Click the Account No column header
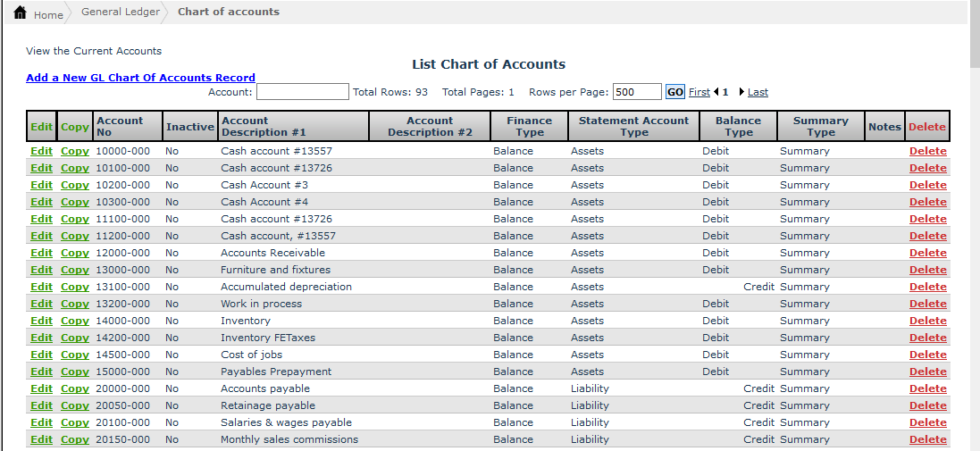980x451 pixels. click(120, 127)
